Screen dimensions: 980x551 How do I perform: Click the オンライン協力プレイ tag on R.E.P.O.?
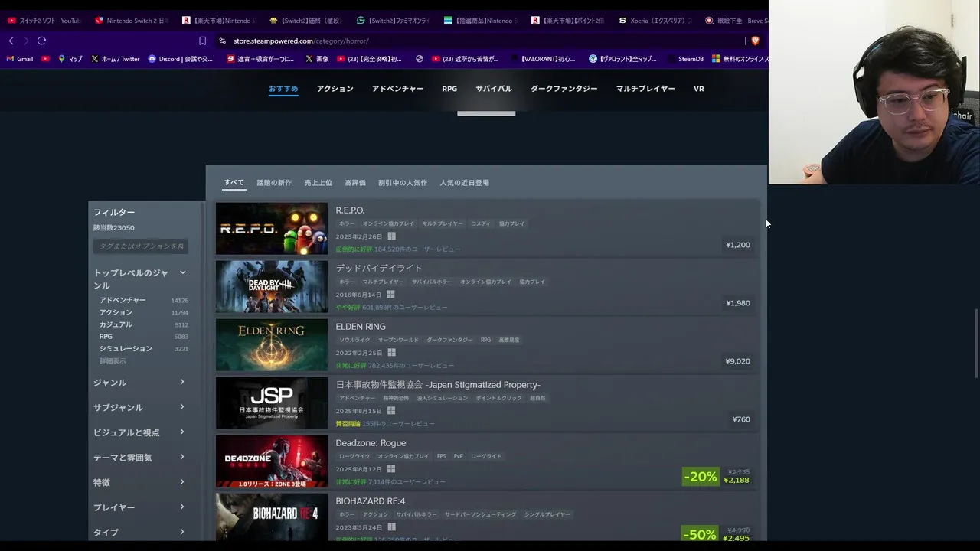(388, 223)
